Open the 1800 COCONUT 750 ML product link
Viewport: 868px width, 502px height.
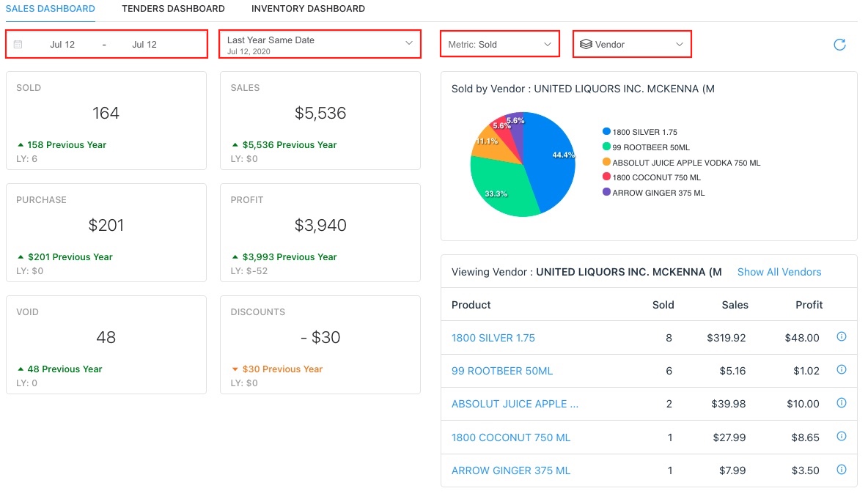tap(510, 438)
